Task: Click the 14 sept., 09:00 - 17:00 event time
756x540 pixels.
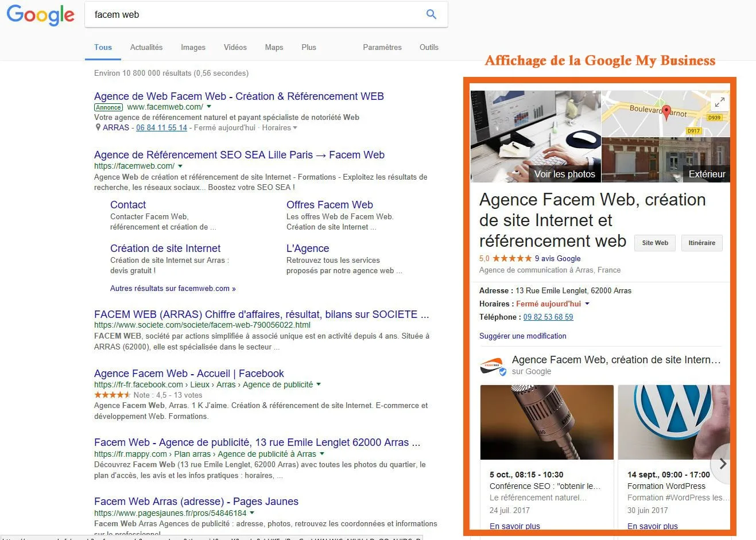Action: [x=669, y=475]
